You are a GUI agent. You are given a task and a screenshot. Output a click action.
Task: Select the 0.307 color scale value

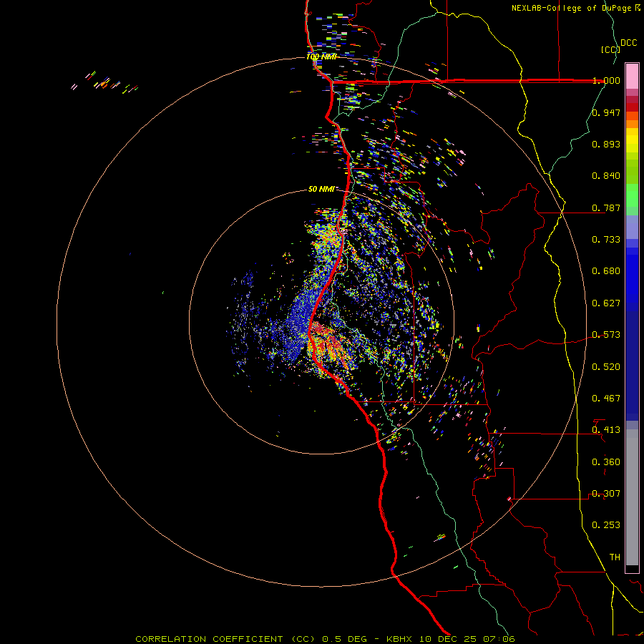point(606,494)
